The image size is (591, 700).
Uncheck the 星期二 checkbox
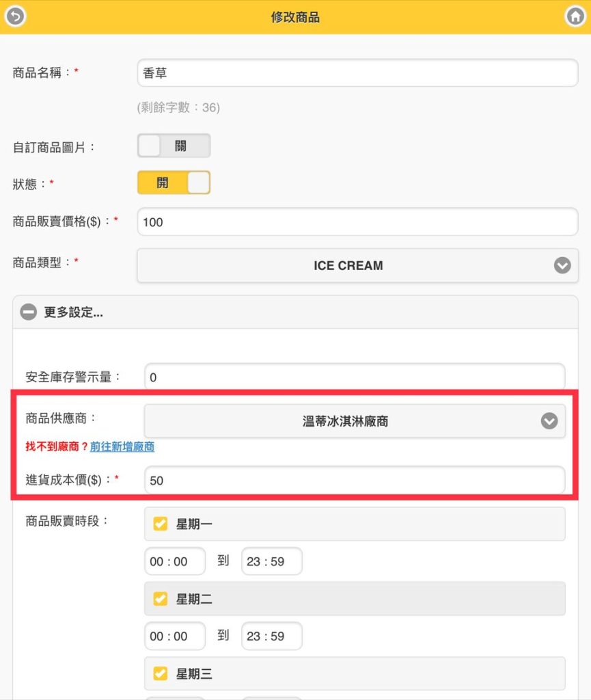pyautogui.click(x=161, y=598)
